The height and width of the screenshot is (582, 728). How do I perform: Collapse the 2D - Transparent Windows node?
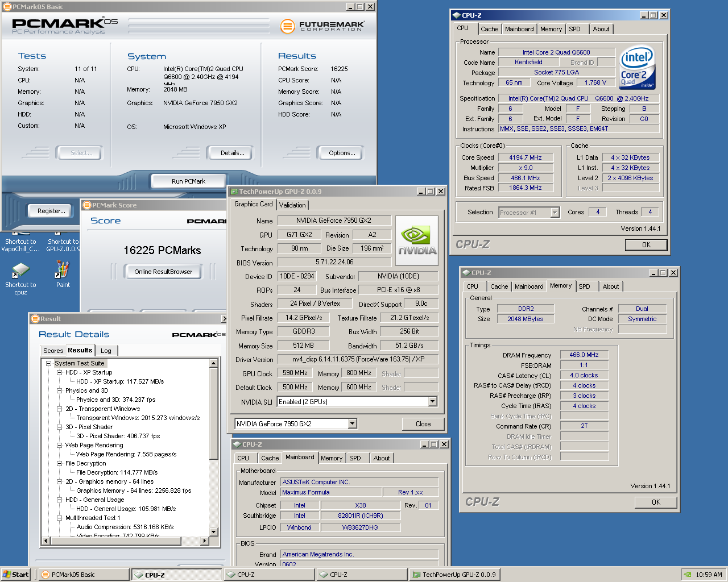click(59, 409)
